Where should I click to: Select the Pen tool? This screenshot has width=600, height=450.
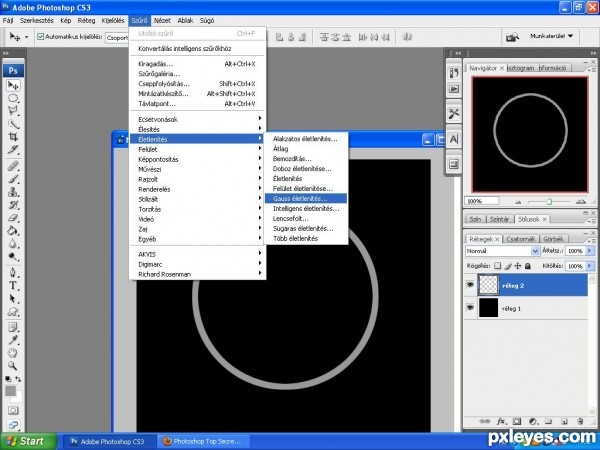(13, 272)
